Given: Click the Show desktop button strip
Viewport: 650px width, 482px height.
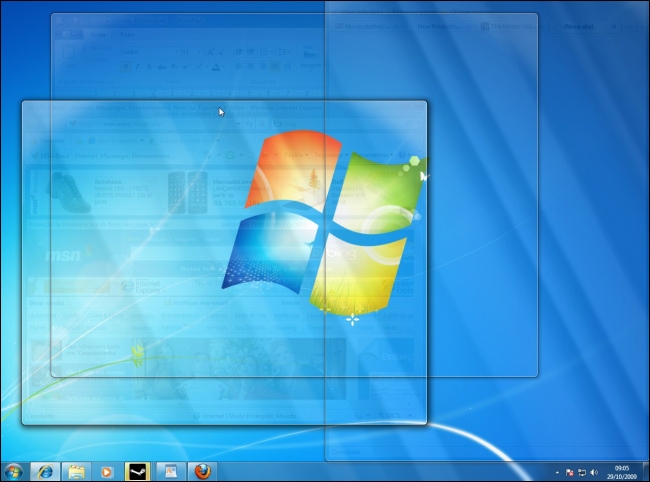Looking at the screenshot, I should coord(646,471).
